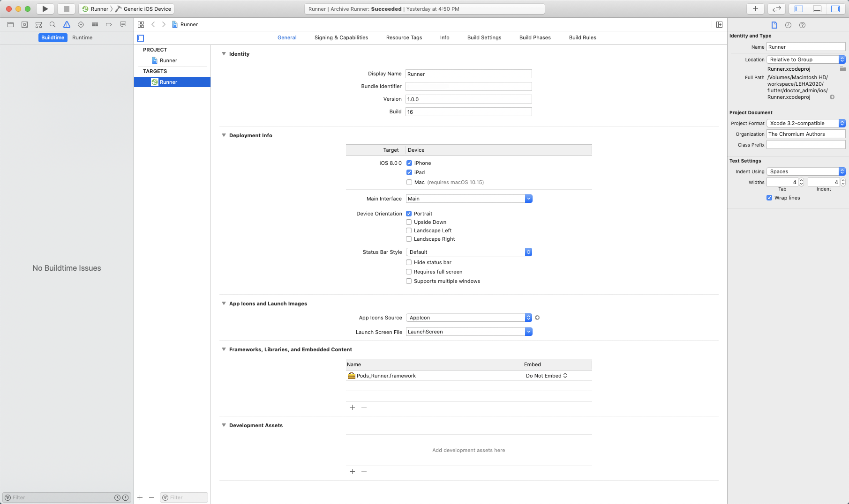Enable Upside Down orientation
The height and width of the screenshot is (504, 849).
[409, 222]
